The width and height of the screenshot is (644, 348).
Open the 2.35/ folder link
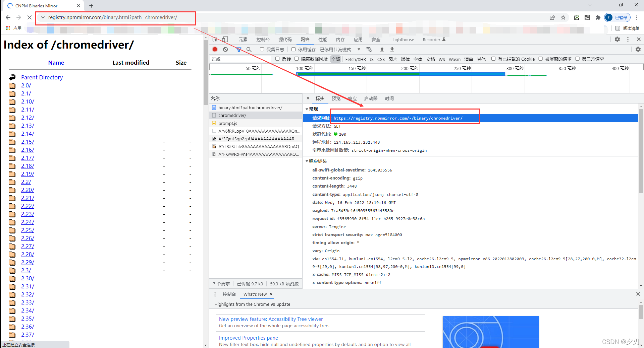pyautogui.click(x=28, y=319)
